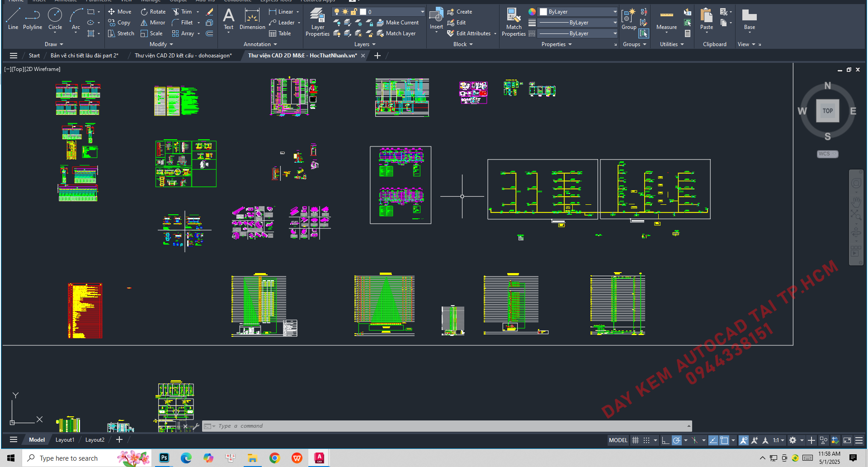Click Windows taskbar search box
Viewport: 868px width, 467px height.
pos(87,458)
